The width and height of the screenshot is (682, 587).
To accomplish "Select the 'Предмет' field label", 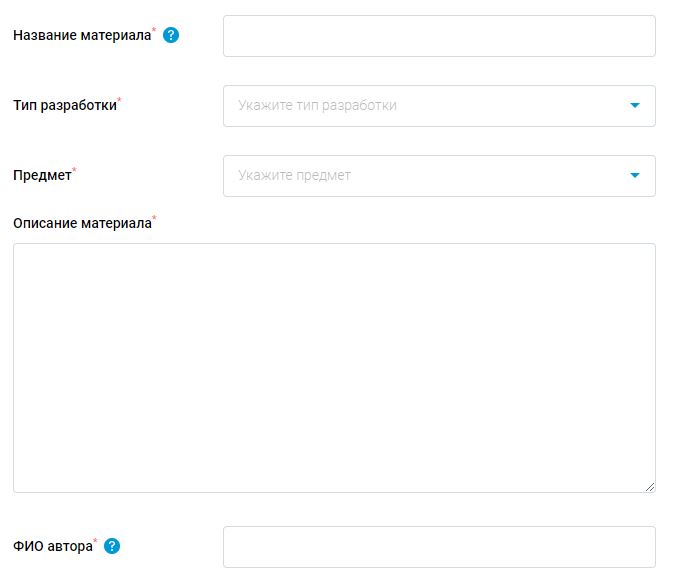I will coord(42,175).
